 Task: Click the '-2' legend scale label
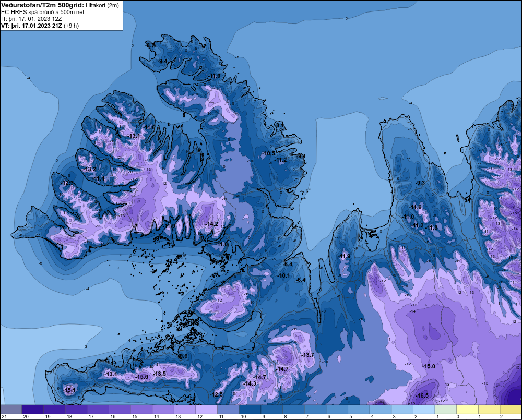(x=415, y=417)
